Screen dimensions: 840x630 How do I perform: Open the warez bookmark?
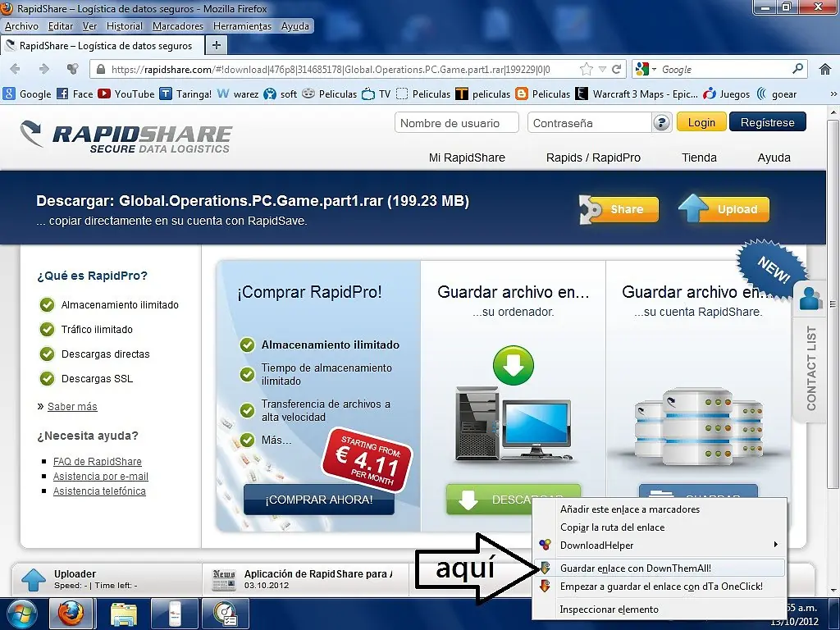click(x=239, y=94)
